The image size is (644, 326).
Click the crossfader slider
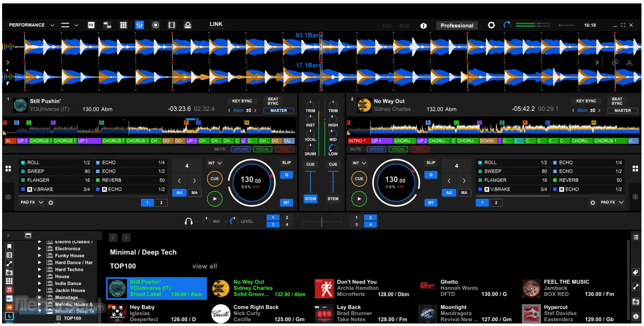322,221
